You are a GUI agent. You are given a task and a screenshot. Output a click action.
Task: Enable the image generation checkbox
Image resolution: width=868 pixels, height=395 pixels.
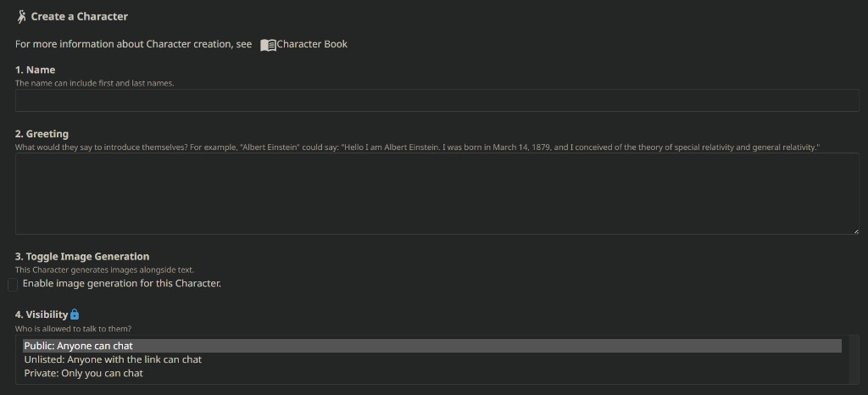point(13,285)
